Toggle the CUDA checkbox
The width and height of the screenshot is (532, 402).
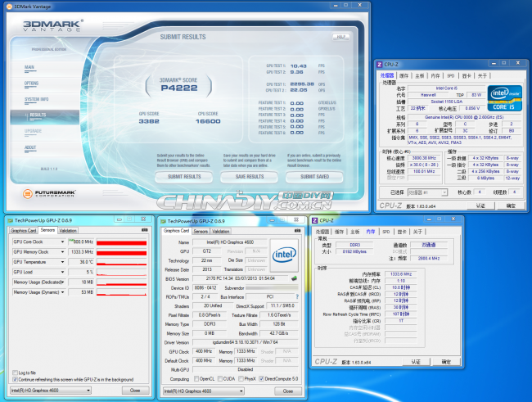pyautogui.click(x=220, y=378)
